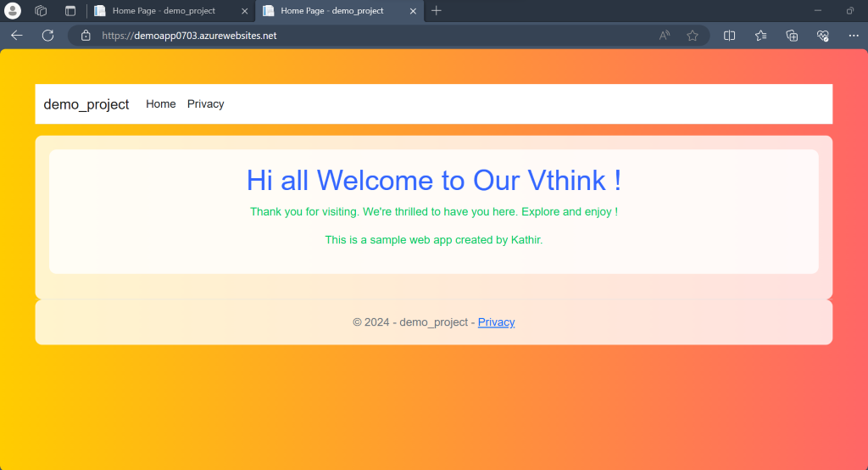868x470 pixels.
Task: View site information lock icon
Action: pos(86,36)
